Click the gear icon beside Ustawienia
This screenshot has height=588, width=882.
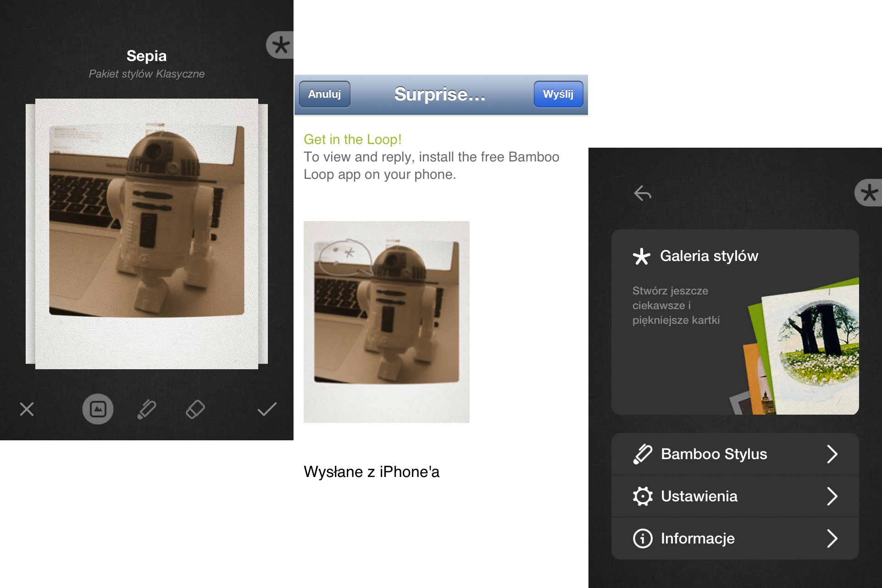click(643, 496)
